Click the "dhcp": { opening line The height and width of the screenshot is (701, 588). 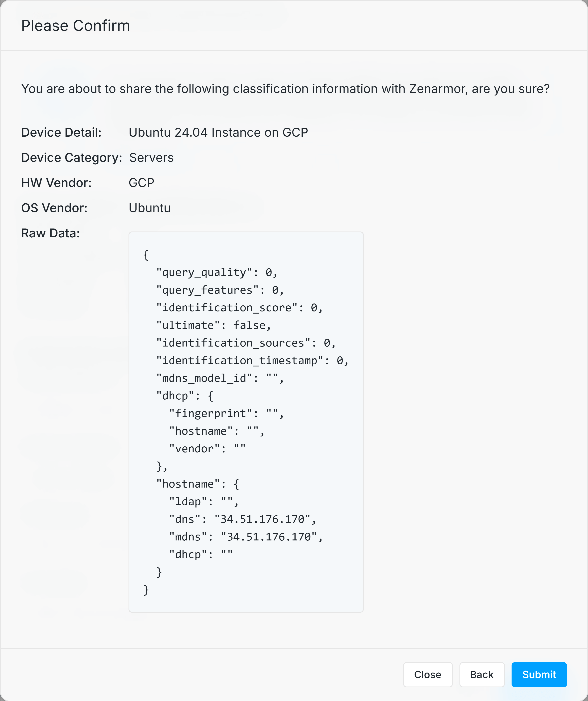185,396
